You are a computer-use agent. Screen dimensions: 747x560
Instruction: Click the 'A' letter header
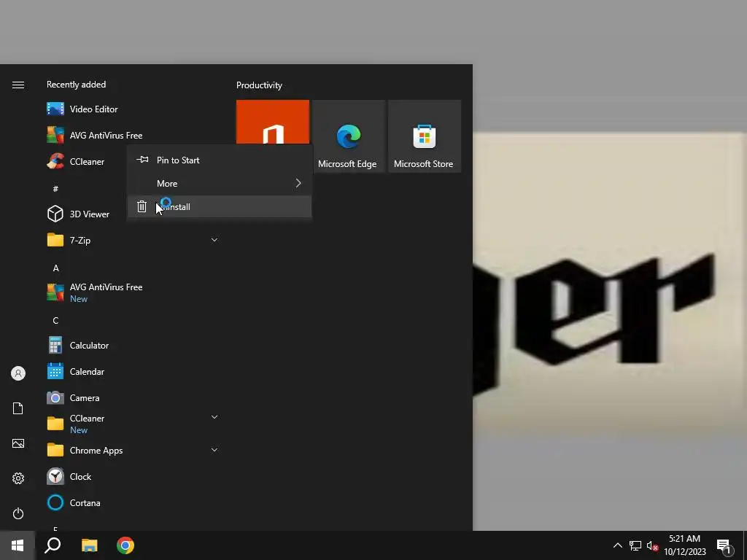point(55,268)
